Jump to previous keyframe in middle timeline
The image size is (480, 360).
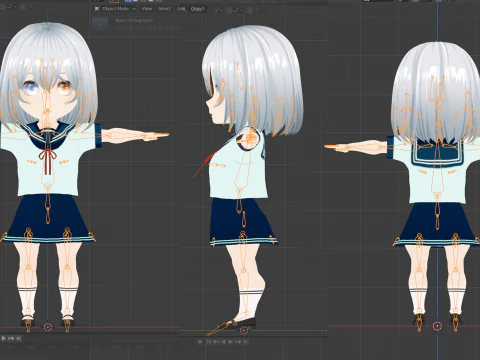[216, 342]
